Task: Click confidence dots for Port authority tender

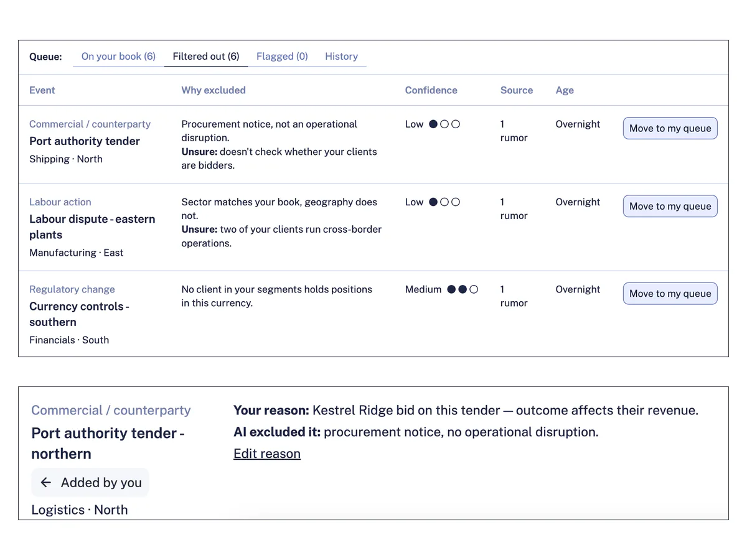Action: 444,124
